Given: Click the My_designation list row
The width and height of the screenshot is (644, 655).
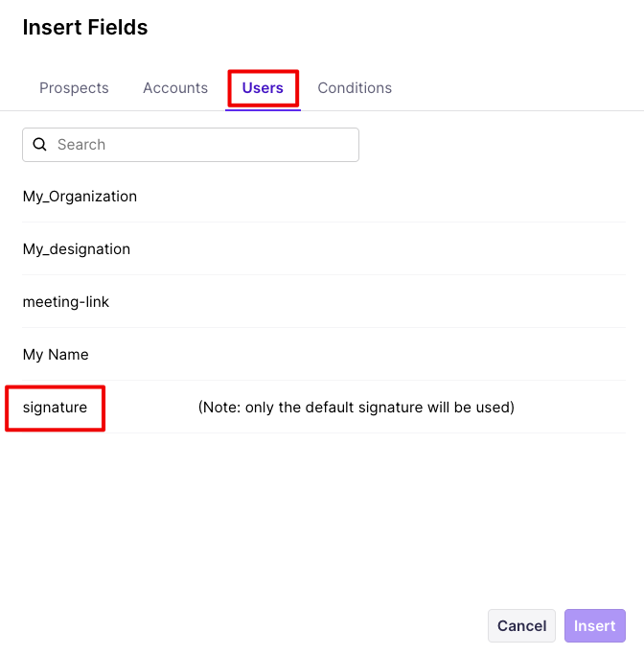Looking at the screenshot, I should click(x=323, y=249).
